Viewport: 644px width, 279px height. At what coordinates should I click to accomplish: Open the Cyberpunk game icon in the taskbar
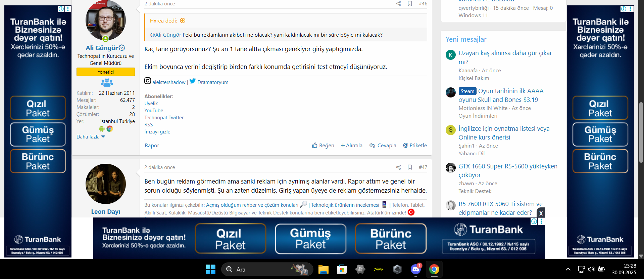pyautogui.click(x=379, y=269)
